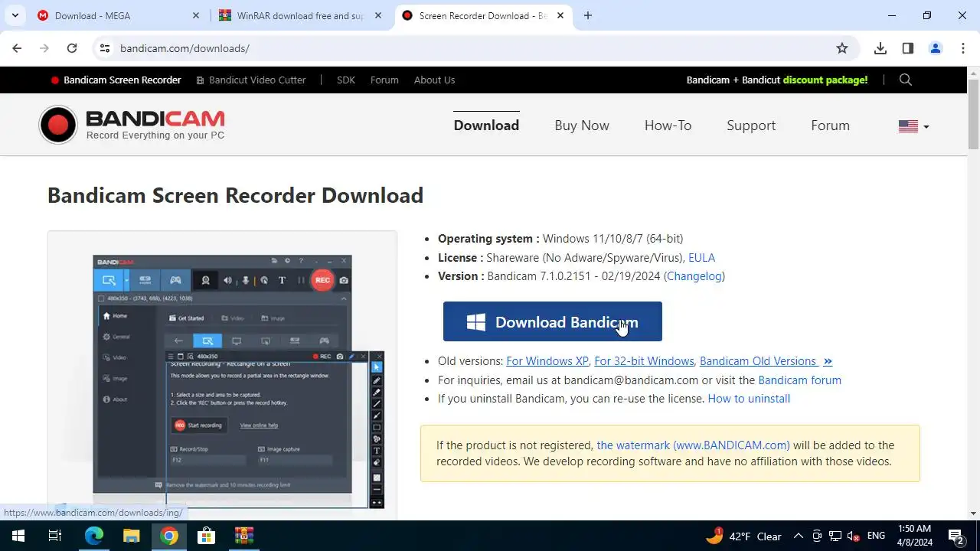This screenshot has width=980, height=551.
Task: Open the How-To nav item
Action: (668, 126)
